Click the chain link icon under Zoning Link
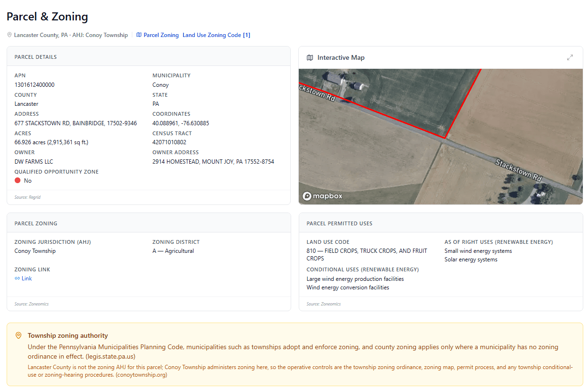The image size is (588, 389). 17,278
